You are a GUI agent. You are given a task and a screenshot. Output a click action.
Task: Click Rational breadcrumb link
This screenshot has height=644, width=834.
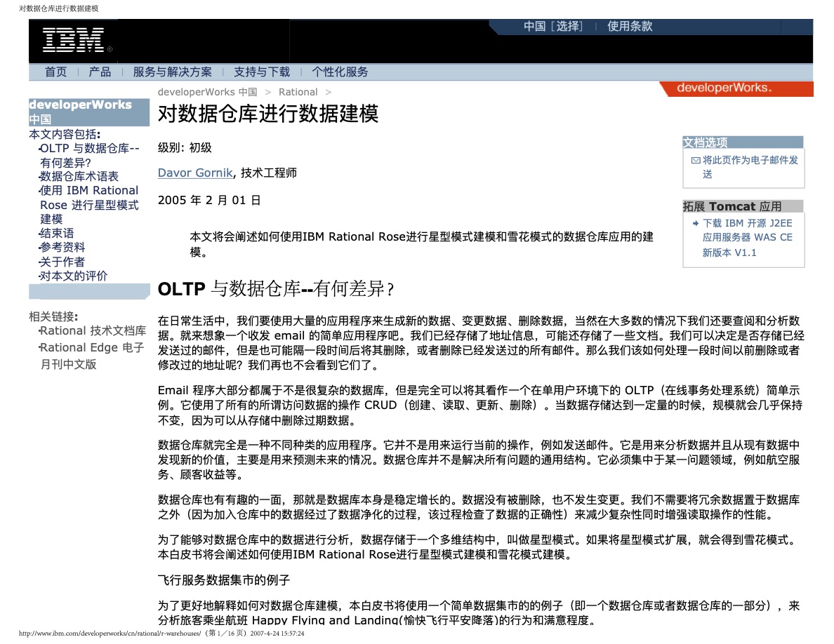click(x=298, y=92)
